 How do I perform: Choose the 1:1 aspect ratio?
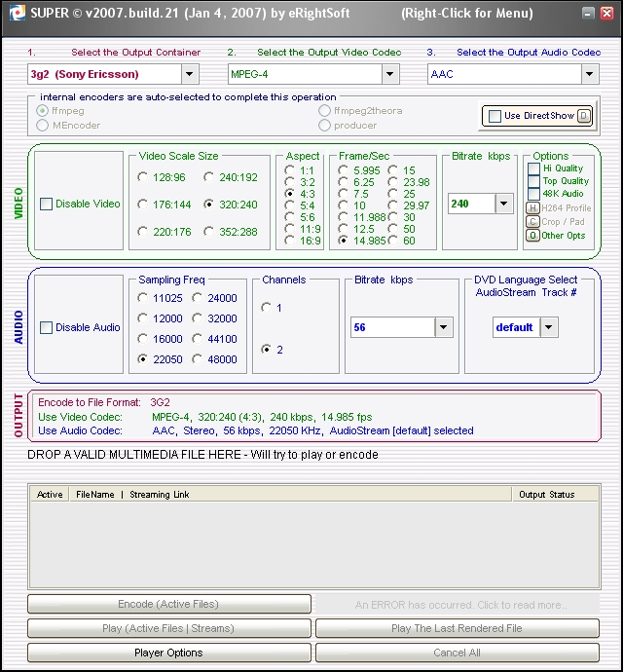[x=290, y=170]
